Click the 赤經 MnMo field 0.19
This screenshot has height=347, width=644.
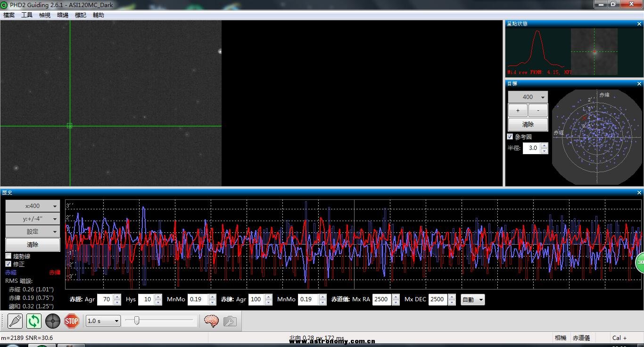click(198, 299)
